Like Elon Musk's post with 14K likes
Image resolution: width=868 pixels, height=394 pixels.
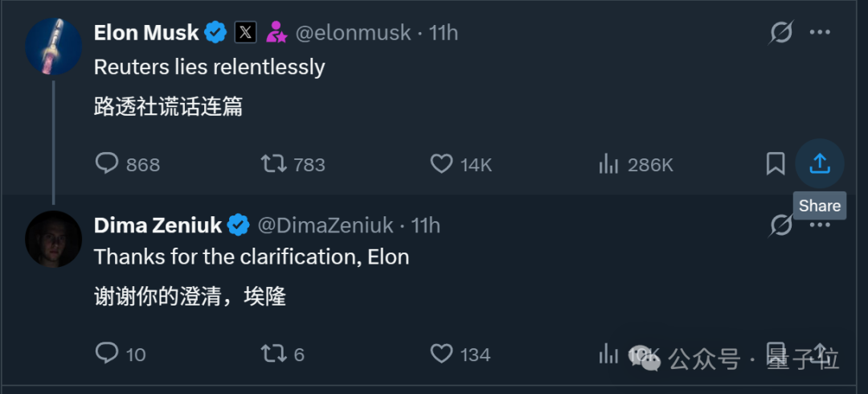441,164
